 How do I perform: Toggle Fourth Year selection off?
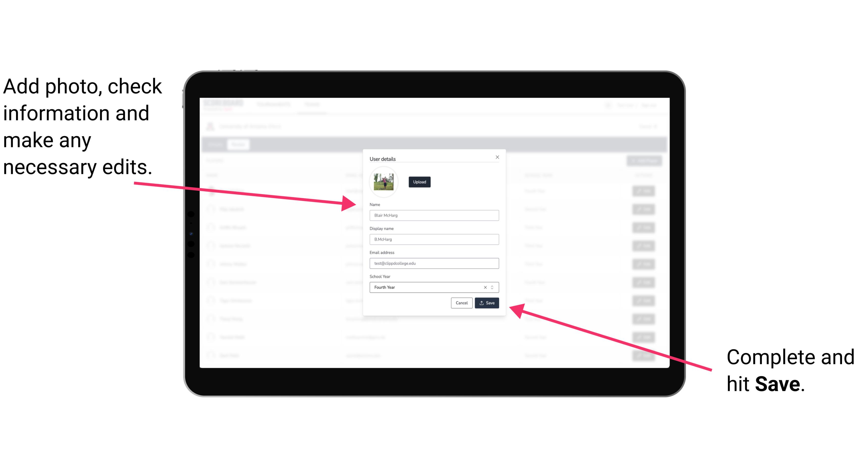tap(485, 287)
